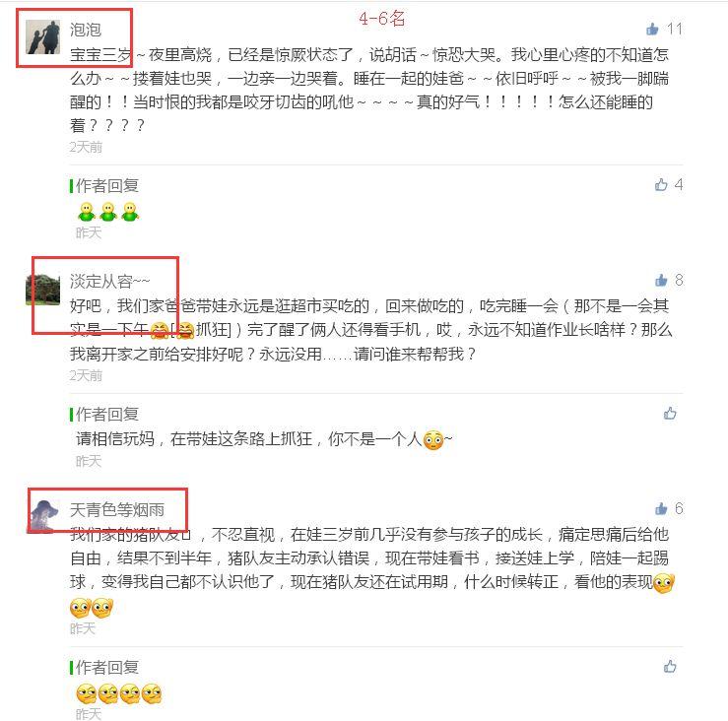Viewport: 728px width, 721px height.
Task: Like 天青色等烟雨's comment with 6 likes
Action: click(661, 509)
